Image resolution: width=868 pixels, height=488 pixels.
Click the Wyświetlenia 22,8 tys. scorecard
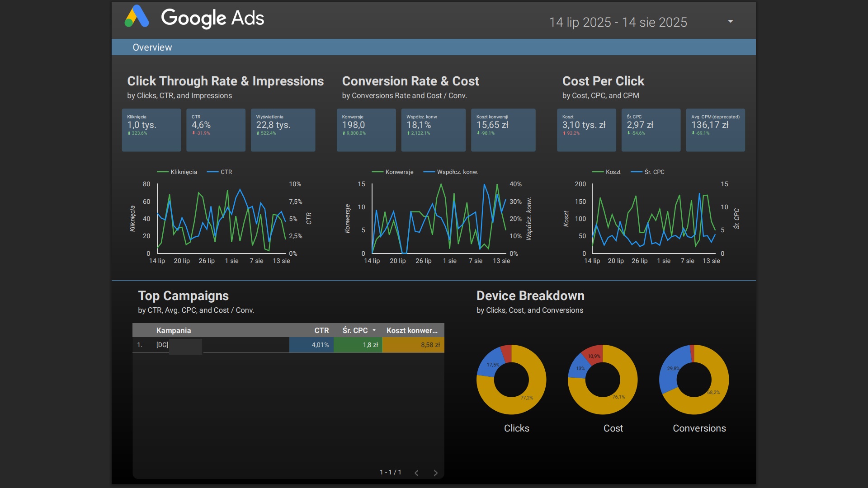pyautogui.click(x=283, y=130)
